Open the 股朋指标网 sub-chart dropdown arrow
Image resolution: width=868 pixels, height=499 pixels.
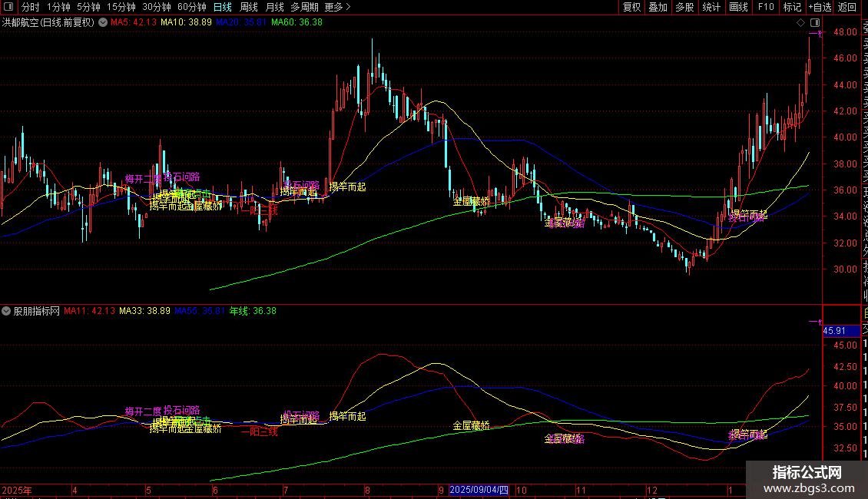[7, 312]
